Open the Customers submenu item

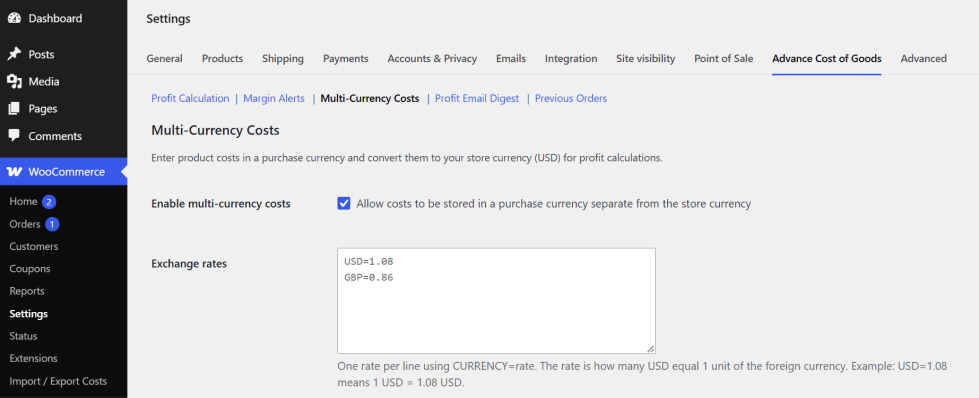pos(34,247)
